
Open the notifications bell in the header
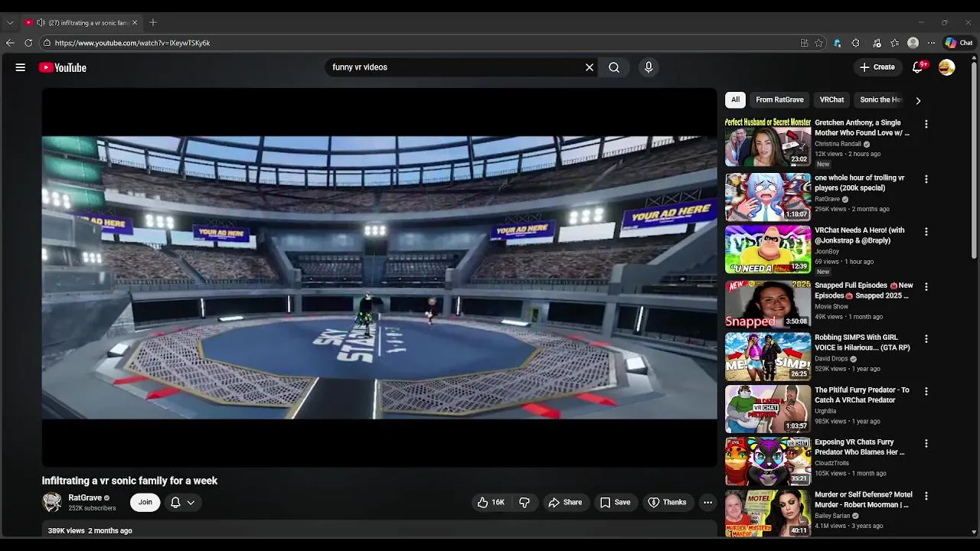click(918, 67)
